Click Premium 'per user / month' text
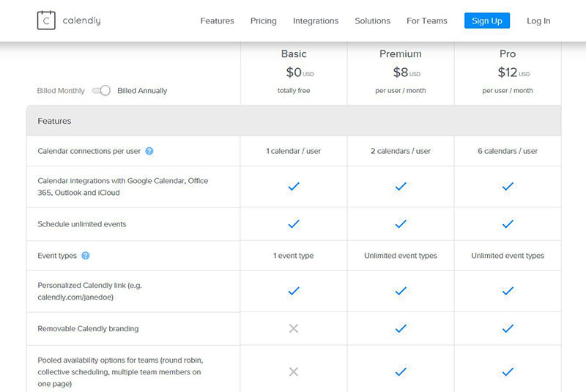The height and width of the screenshot is (392, 586). click(401, 90)
